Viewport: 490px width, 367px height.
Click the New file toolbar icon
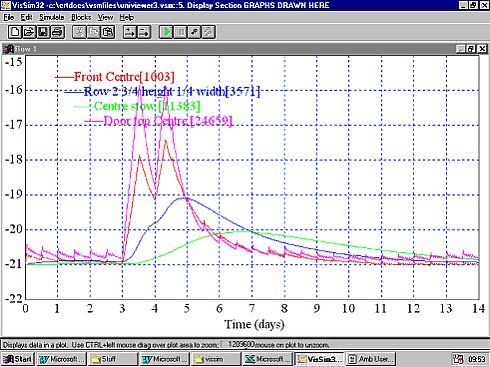point(15,32)
